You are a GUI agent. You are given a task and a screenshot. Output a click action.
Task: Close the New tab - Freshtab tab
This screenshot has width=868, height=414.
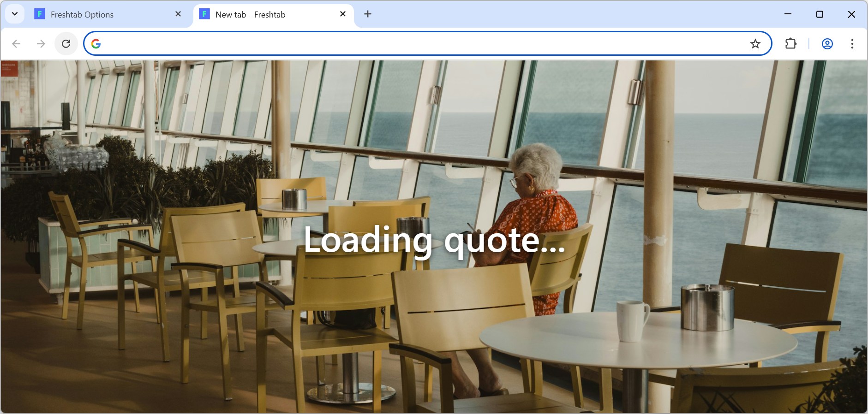pos(343,14)
